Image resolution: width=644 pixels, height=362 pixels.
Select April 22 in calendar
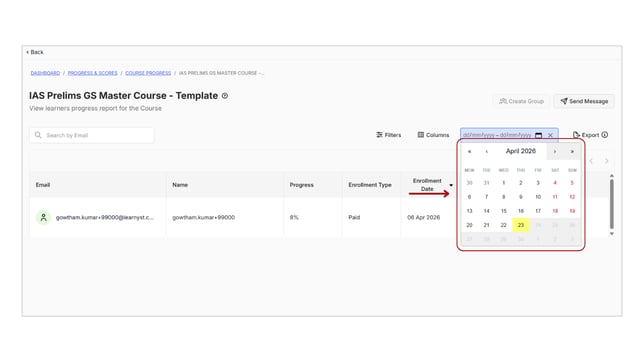(504, 225)
